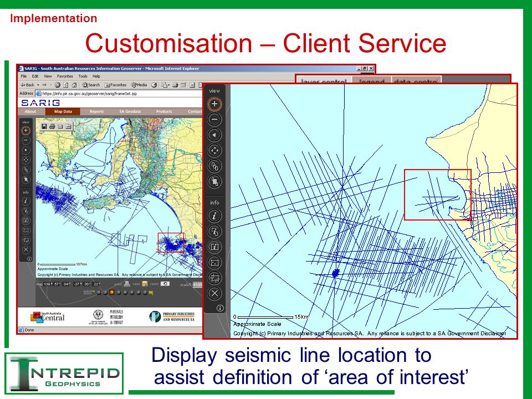Click the envelope email icon on the map toolbar

[x=60, y=126]
